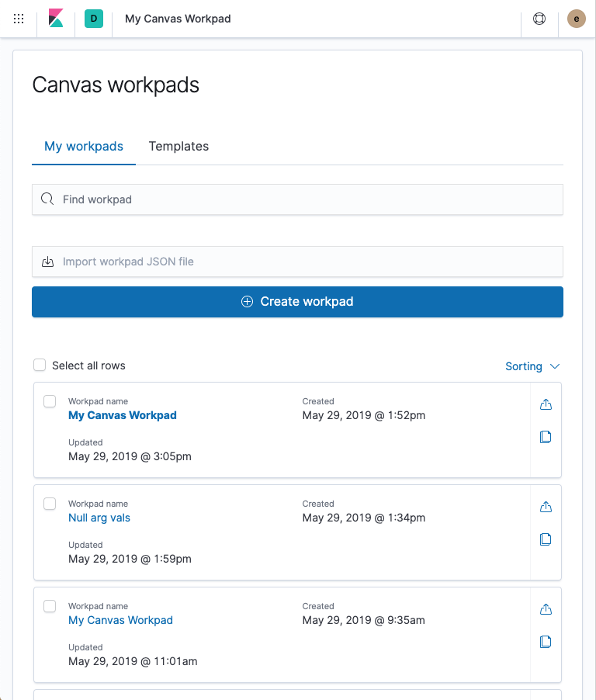Screen dimensions: 596x700
Task: Select checkbox for Null arg vals row
Action: [x=50, y=504]
